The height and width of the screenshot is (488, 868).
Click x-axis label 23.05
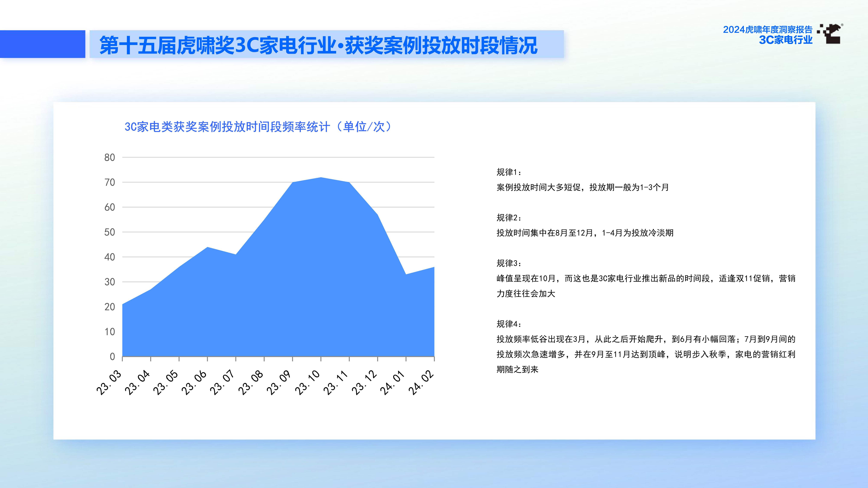[165, 382]
